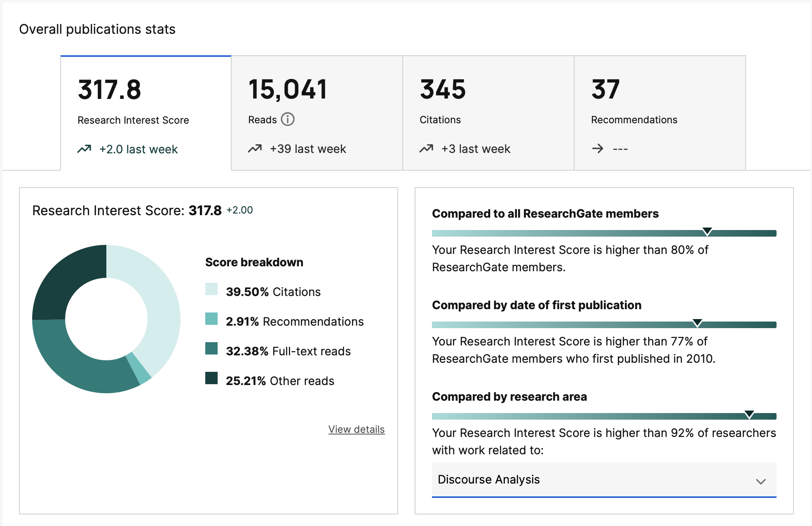
Task: Click the '32.38% Full-text reads' legend text
Action: pos(288,351)
